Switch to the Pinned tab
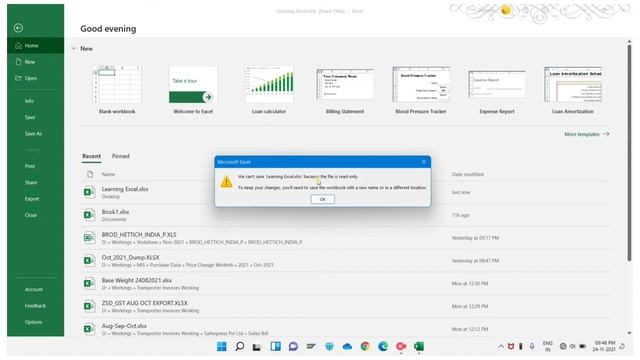The image size is (640, 360). tap(120, 156)
